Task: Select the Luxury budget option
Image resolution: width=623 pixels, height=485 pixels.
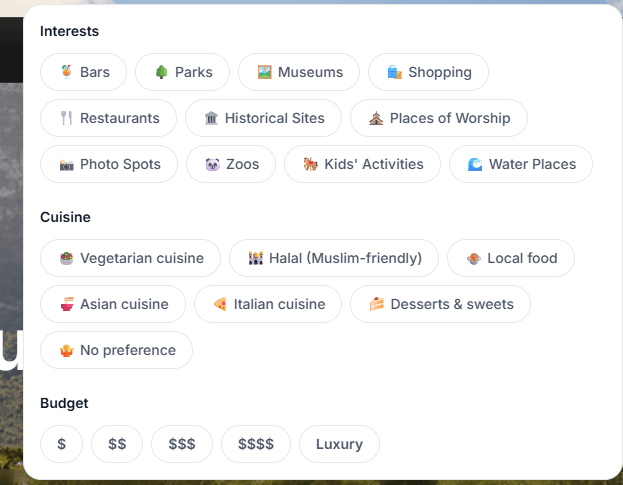Action: coord(339,444)
